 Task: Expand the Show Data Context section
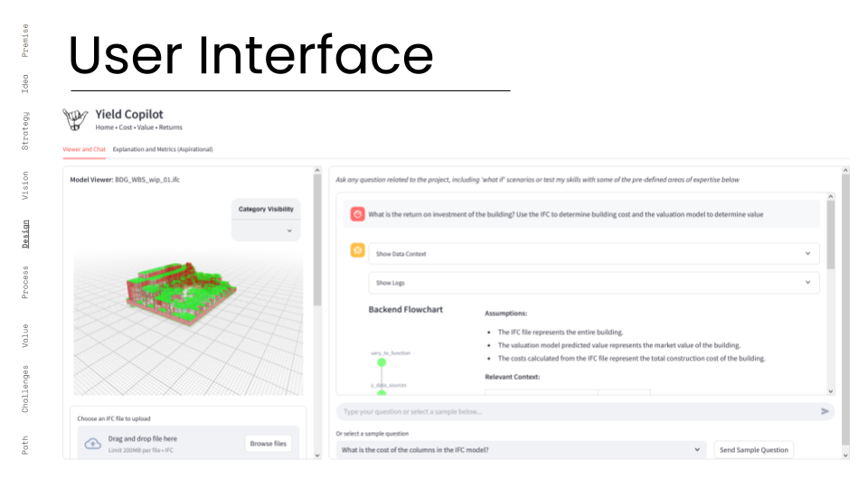coord(594,254)
